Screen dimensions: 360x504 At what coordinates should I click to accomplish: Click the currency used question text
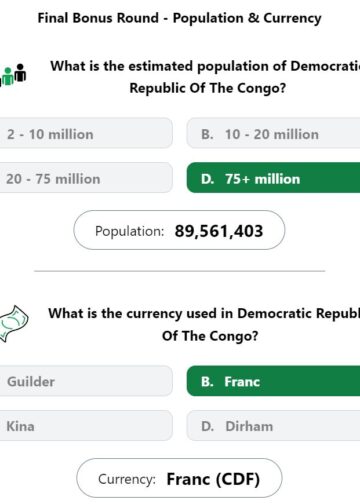point(204,324)
